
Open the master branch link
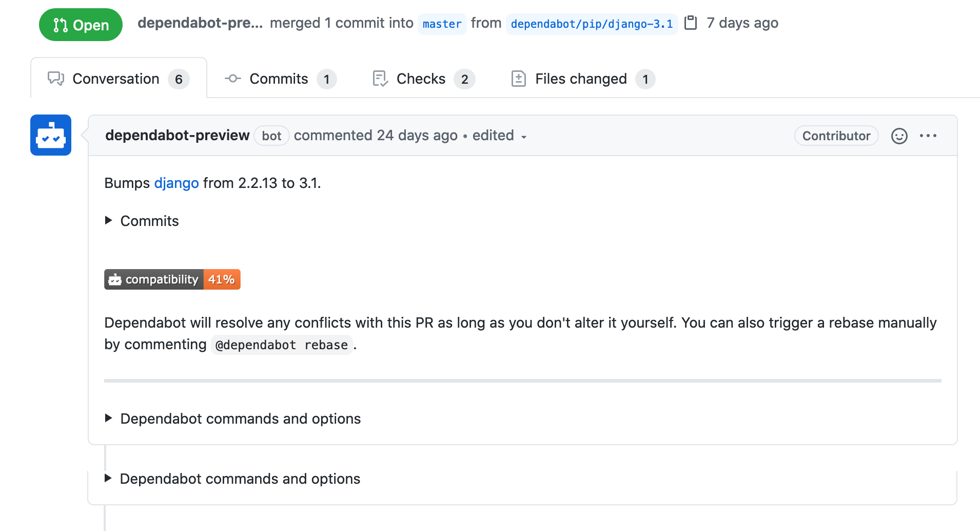click(442, 24)
